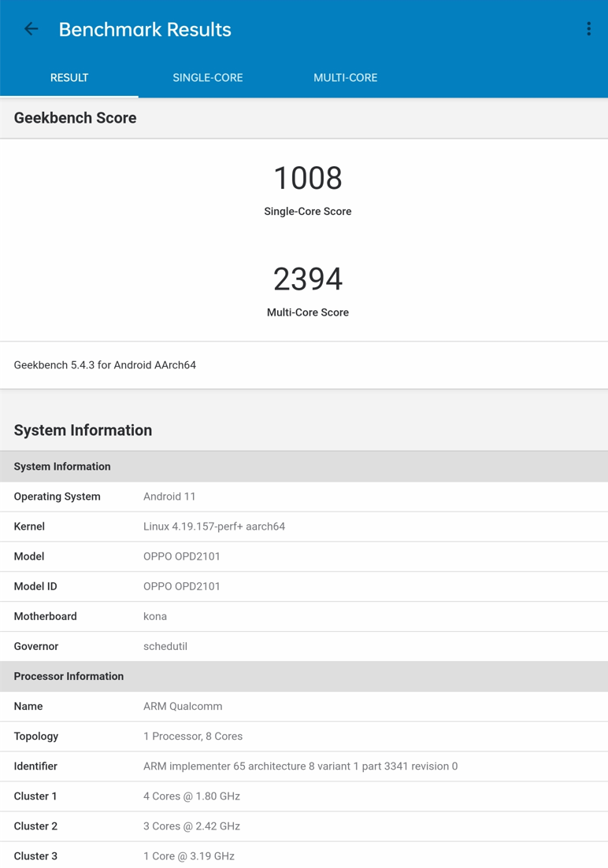The width and height of the screenshot is (608, 868).
Task: Switch to the MULTI-CORE tab
Action: (345, 77)
